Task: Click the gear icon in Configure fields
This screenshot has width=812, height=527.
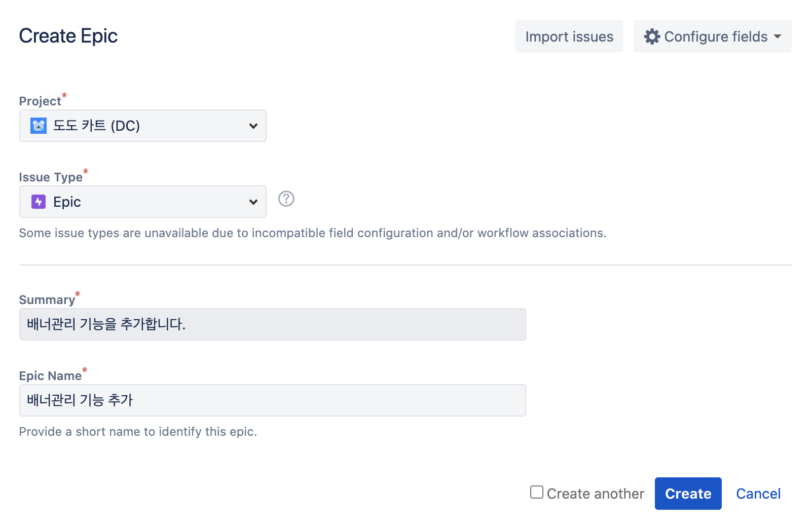Action: tap(652, 36)
